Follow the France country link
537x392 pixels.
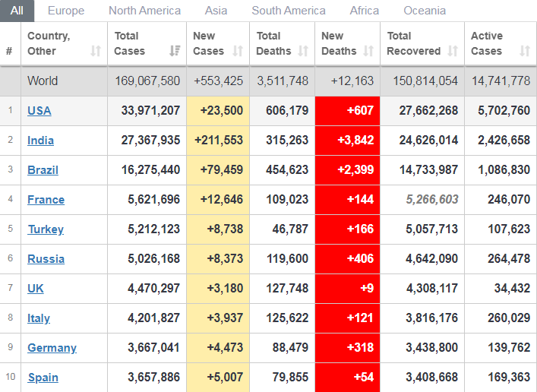point(46,200)
